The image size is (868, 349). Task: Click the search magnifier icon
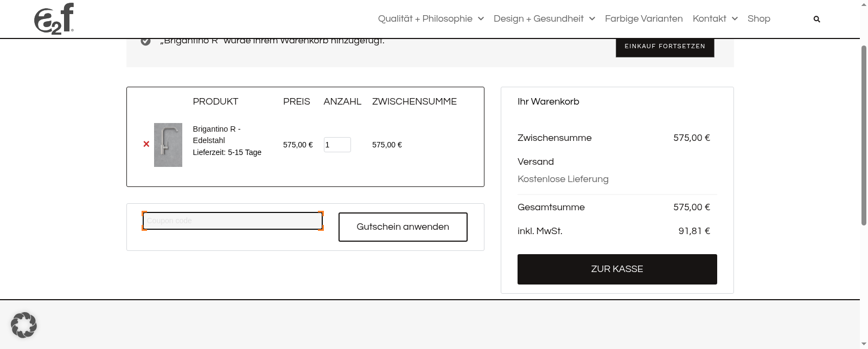[816, 19]
